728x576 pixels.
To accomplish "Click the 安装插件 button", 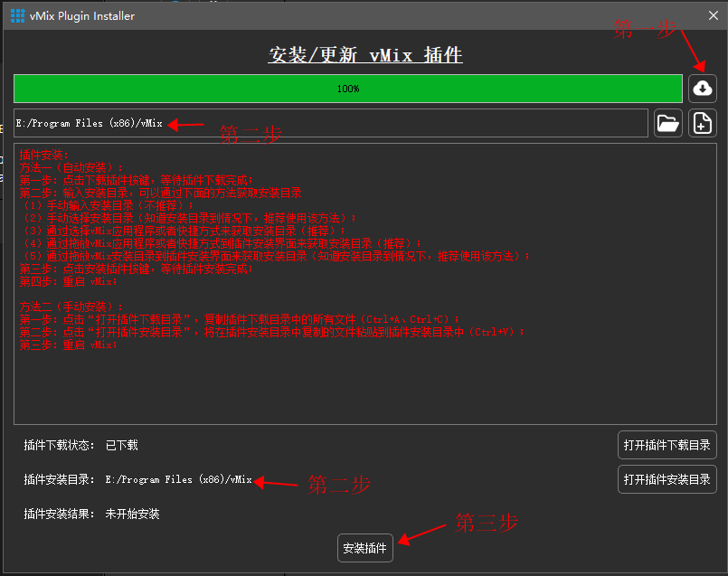I will [x=365, y=548].
